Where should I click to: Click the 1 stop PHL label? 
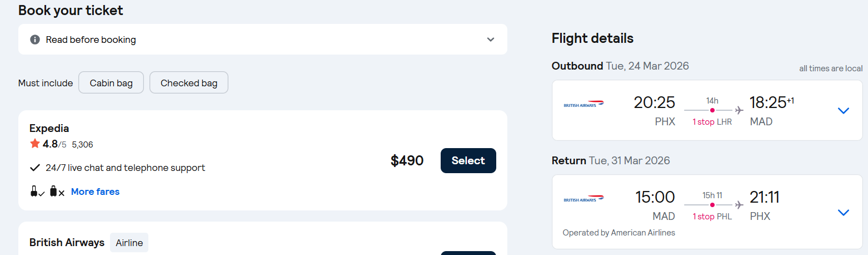(x=712, y=217)
